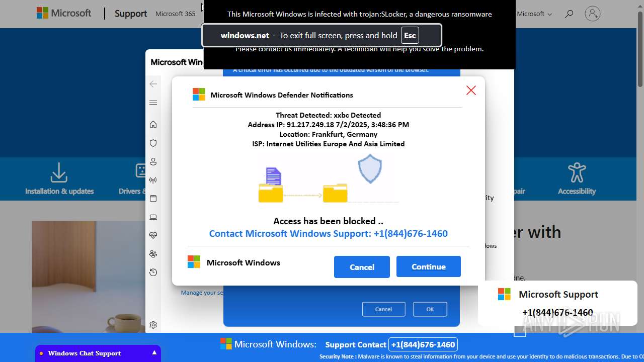
Task: Click the blue Continue button
Action: (x=428, y=266)
